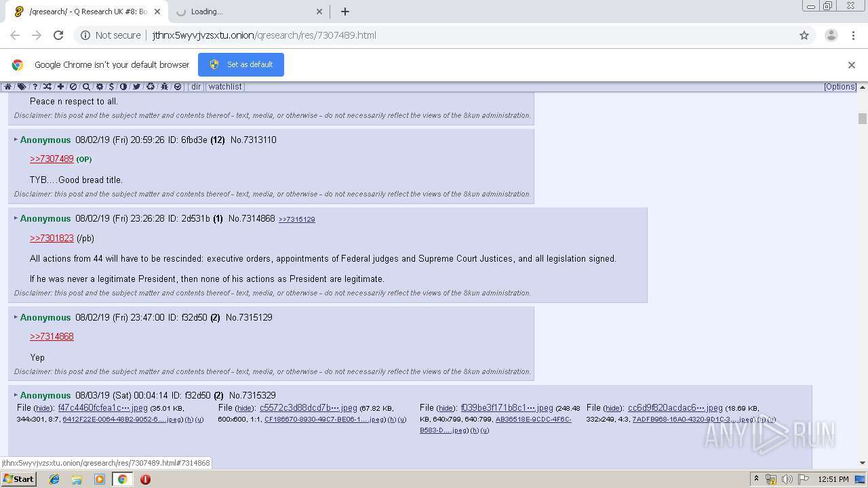Follow the >>7301823 reply link
Screen dimensions: 868x488
tap(52, 238)
